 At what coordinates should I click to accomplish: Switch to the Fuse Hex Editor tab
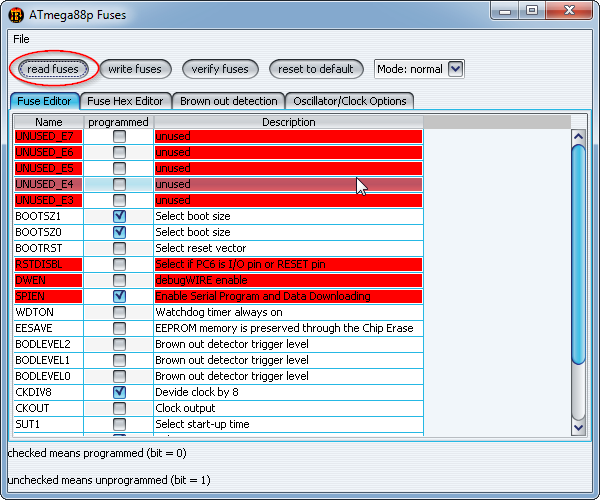point(126,101)
